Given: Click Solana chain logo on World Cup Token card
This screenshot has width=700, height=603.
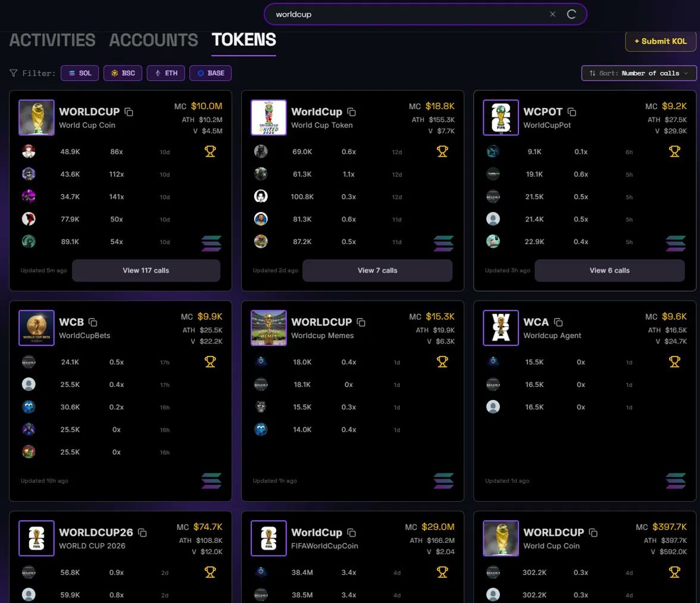Looking at the screenshot, I should [443, 243].
